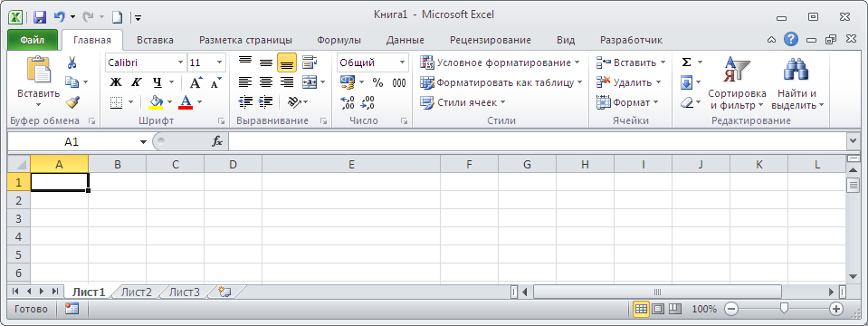This screenshot has width=868, height=326.
Task: Switch to Page Layout view
Action: tap(658, 309)
